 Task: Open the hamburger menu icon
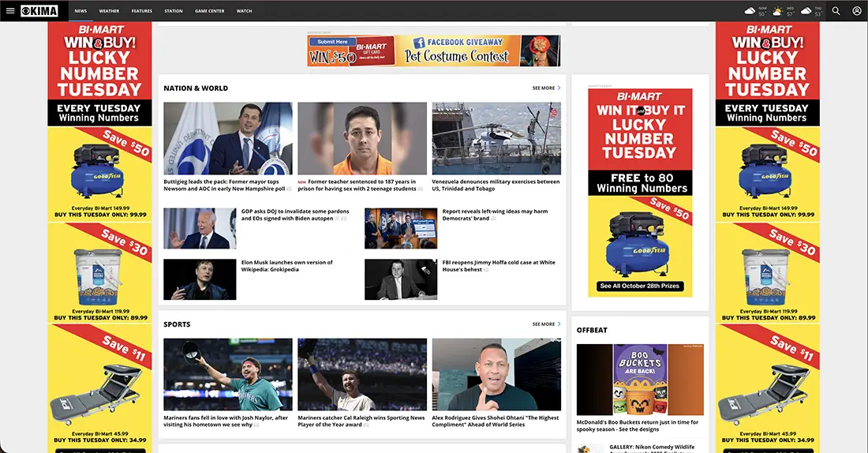coord(10,10)
